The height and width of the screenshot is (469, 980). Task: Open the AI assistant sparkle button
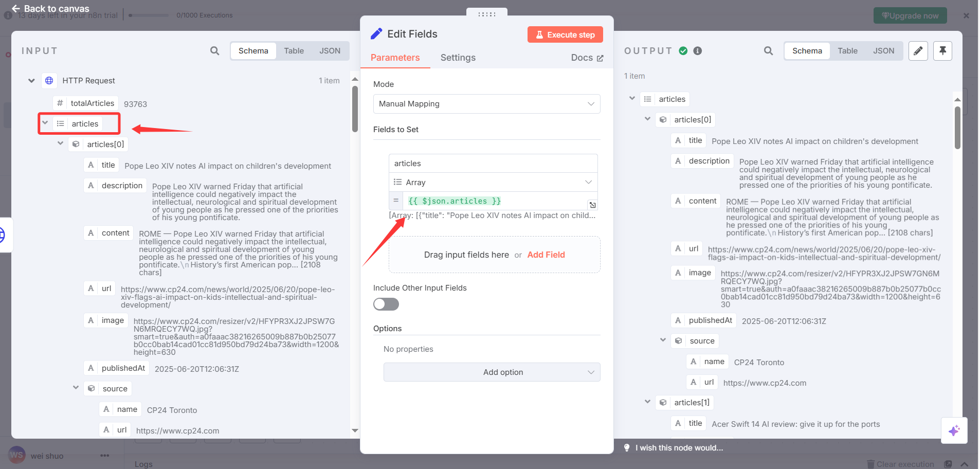click(954, 430)
